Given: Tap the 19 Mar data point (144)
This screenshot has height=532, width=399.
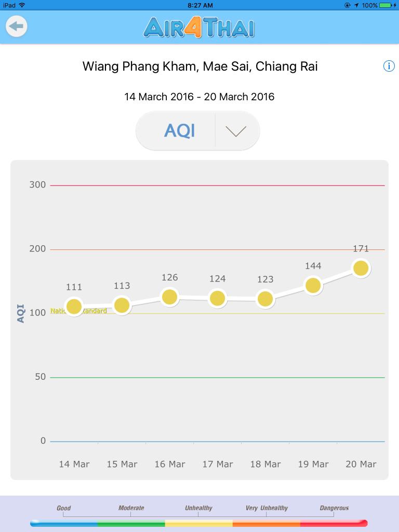Looking at the screenshot, I should pyautogui.click(x=313, y=285).
